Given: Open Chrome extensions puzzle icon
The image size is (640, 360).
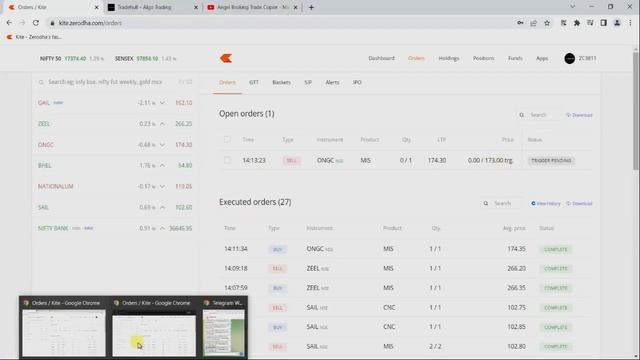Looking at the screenshot, I should pyautogui.click(x=577, y=23).
